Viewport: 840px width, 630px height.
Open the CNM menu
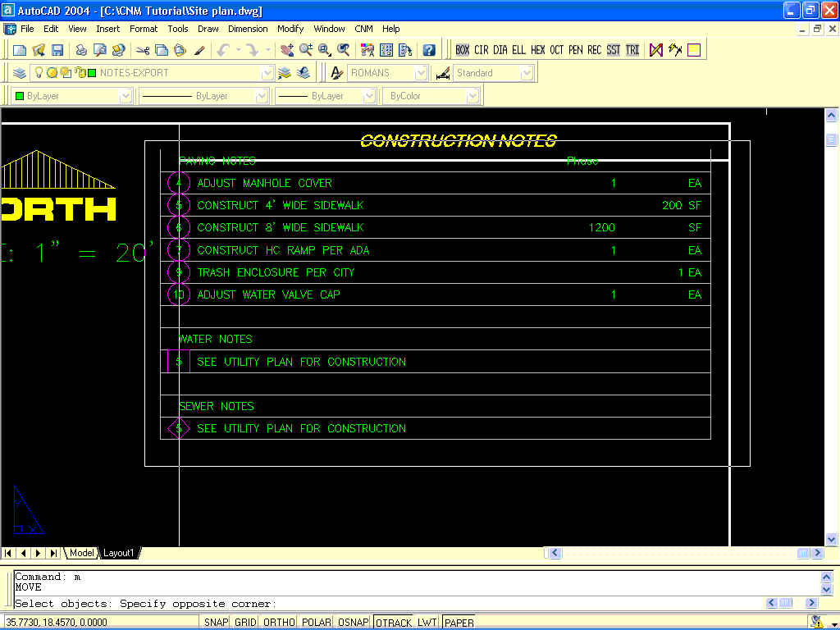pyautogui.click(x=363, y=29)
